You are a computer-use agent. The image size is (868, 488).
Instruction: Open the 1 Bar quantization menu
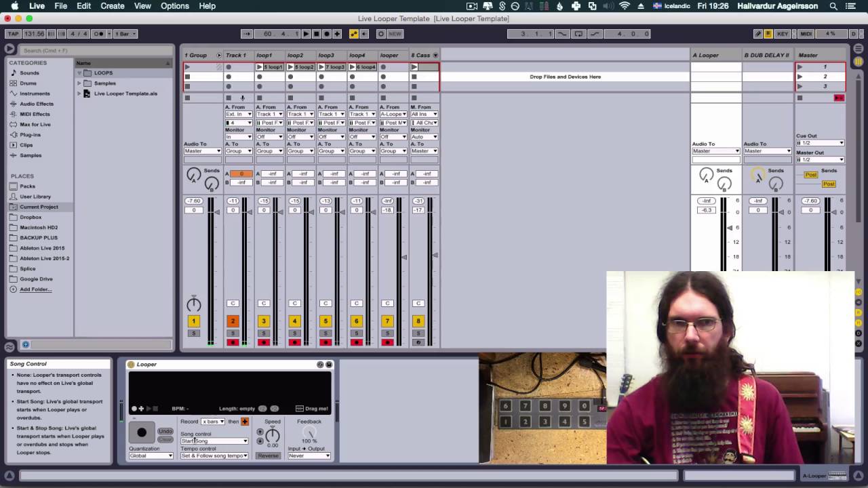(x=125, y=34)
